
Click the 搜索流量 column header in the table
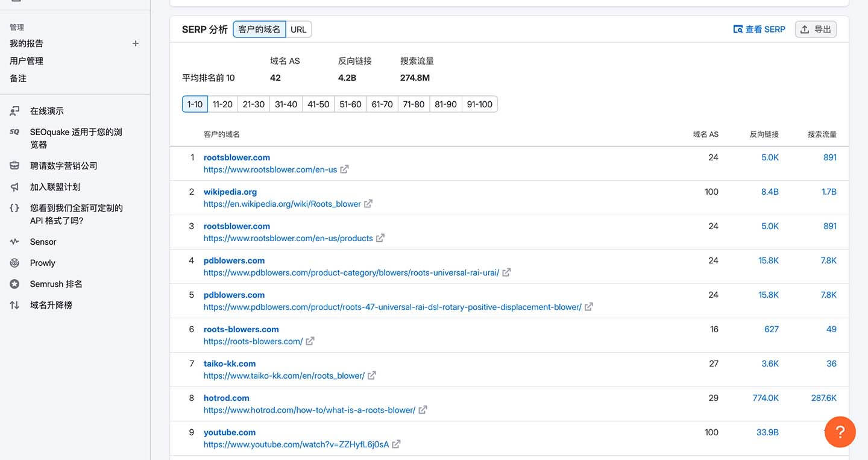coord(822,134)
